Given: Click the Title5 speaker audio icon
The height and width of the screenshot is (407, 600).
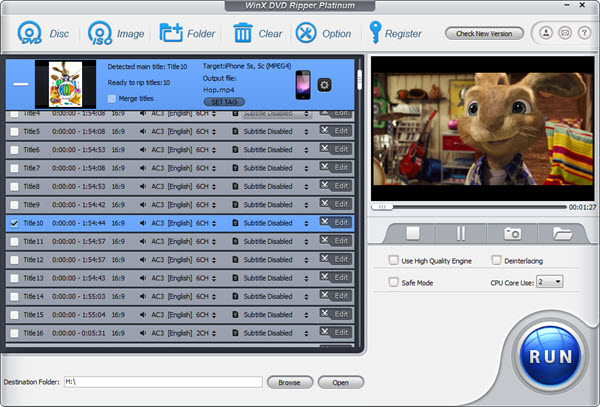Looking at the screenshot, I should pyautogui.click(x=143, y=132).
